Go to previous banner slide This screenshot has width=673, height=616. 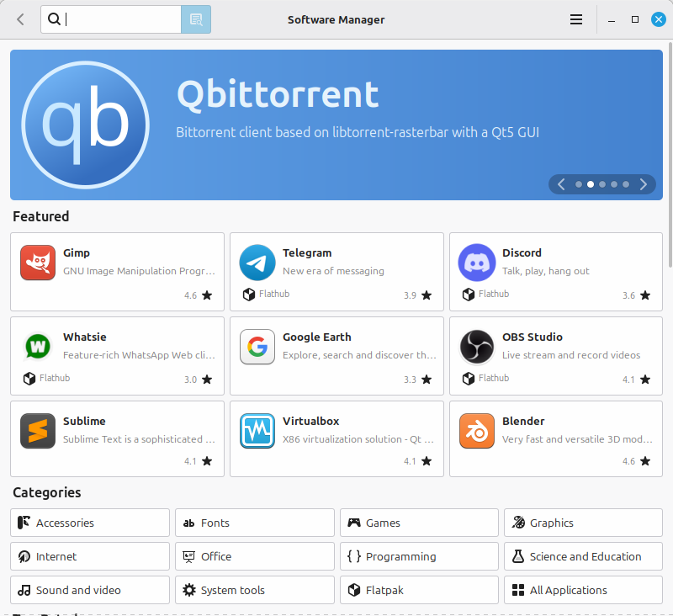point(561,184)
